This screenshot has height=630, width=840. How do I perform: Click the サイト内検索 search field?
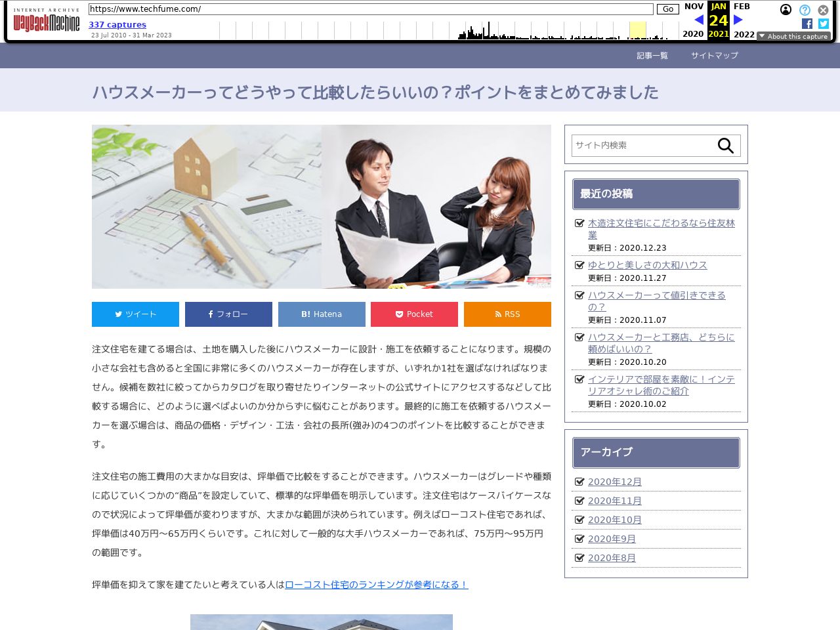(x=642, y=146)
